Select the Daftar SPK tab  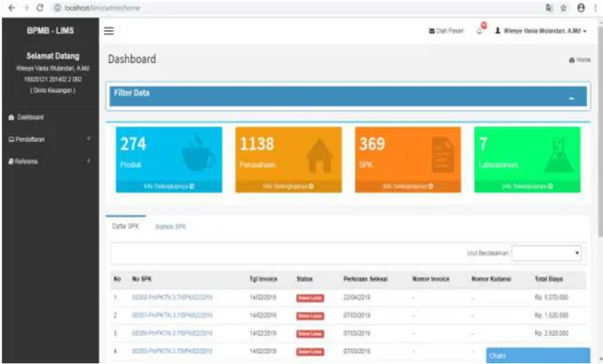point(125,226)
